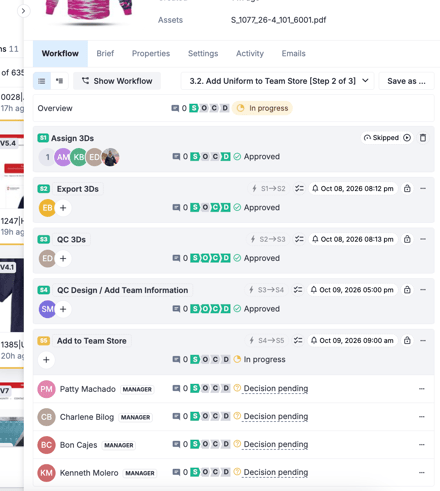Open the Emails tab
The image size is (440, 491).
[x=293, y=54]
